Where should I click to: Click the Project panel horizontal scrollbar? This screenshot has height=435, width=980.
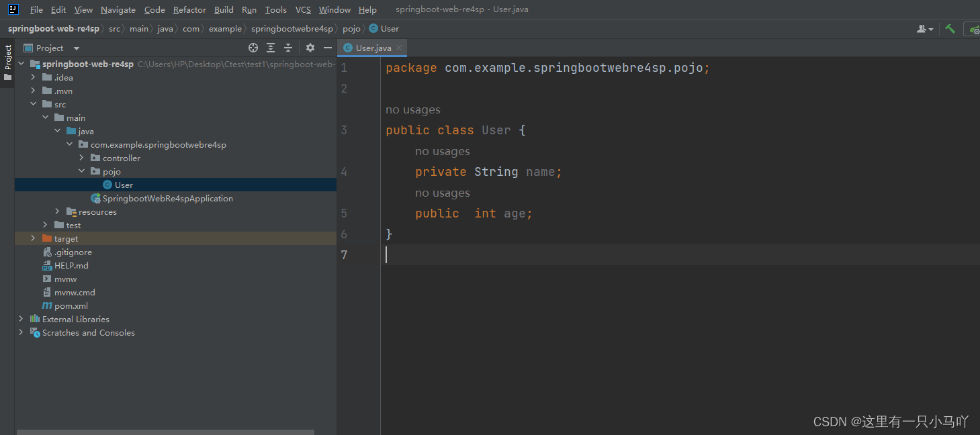pos(165,432)
